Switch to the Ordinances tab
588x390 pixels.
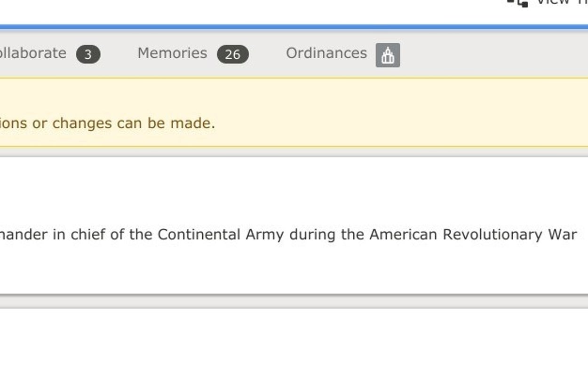[x=326, y=54]
